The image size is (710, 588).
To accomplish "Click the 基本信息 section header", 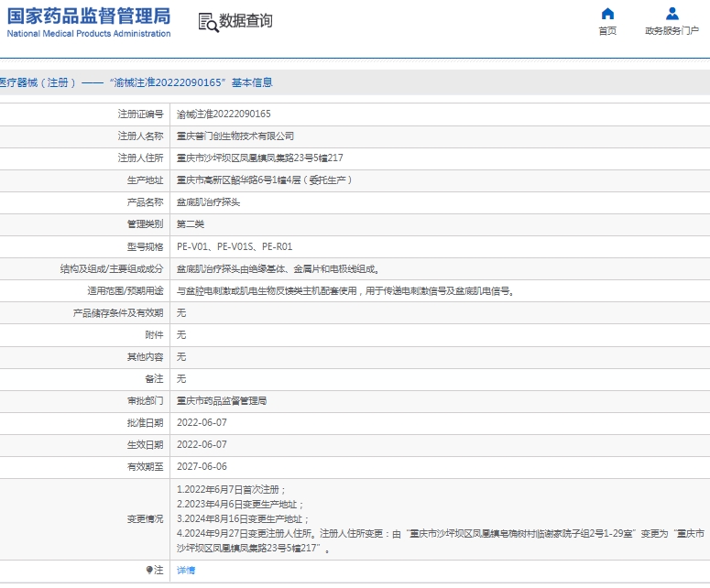I will point(252,82).
